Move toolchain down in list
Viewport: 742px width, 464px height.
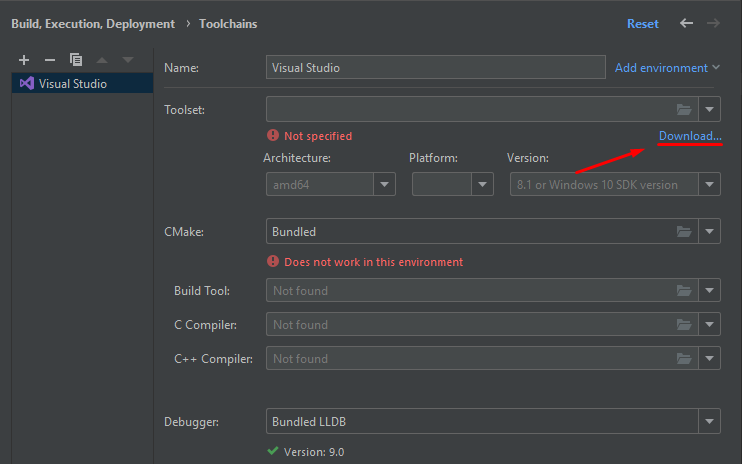tap(128, 60)
